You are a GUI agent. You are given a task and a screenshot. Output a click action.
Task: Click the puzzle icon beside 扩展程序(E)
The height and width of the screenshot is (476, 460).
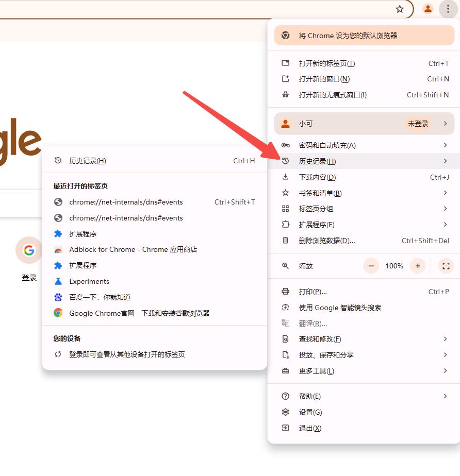coord(285,224)
